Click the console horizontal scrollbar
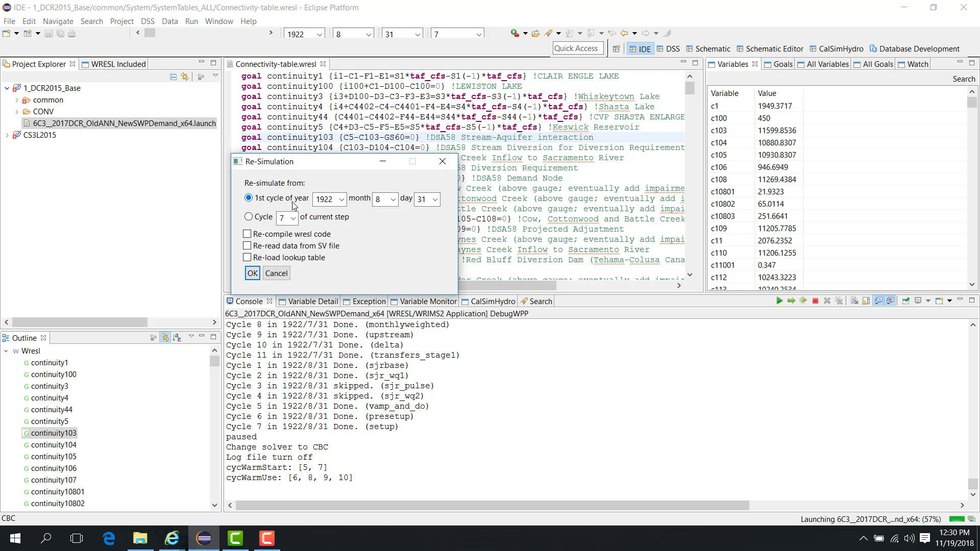The width and height of the screenshot is (980, 551). tap(492, 506)
